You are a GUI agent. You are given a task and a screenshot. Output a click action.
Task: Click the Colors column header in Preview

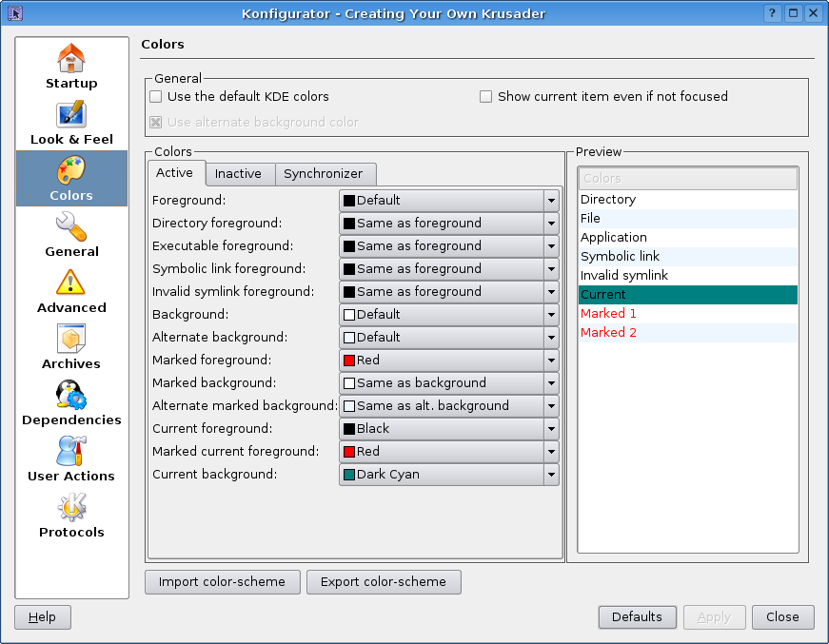coord(688,179)
